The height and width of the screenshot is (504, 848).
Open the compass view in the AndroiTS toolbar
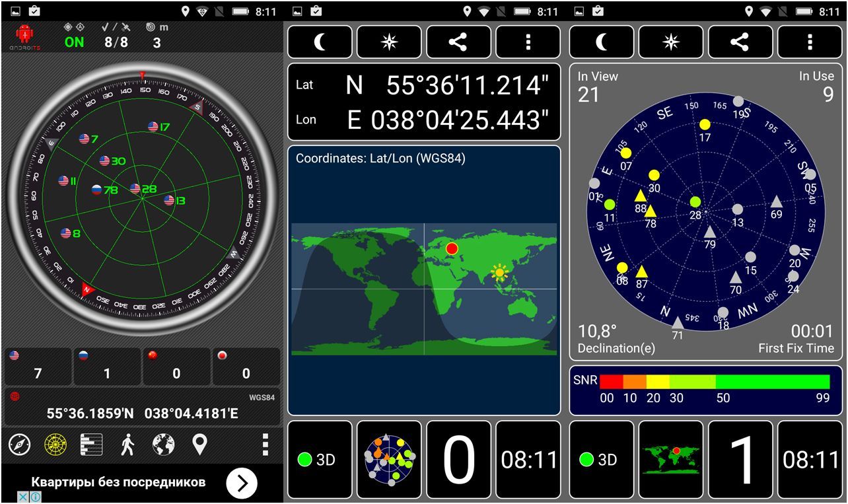point(20,445)
